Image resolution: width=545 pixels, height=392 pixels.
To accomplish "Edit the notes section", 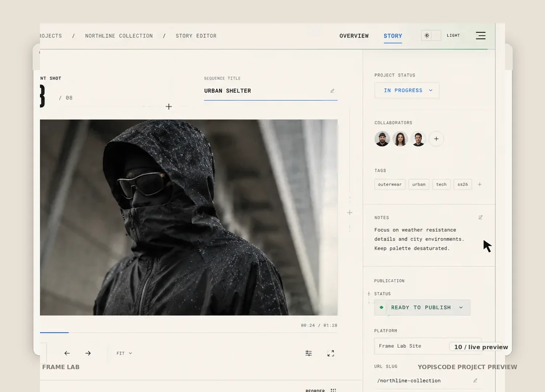I will coord(480,217).
